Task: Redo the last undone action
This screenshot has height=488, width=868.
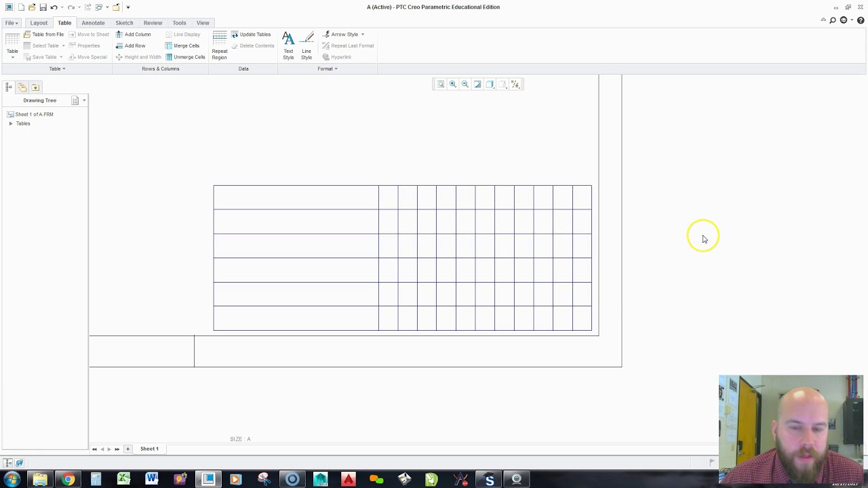Action: click(71, 7)
